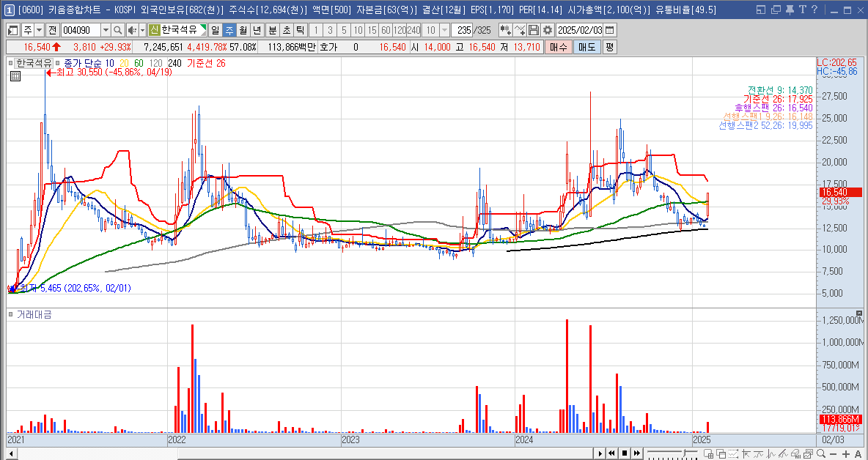Select the 년 (yearly) period button
Screen dimensions: 868x460
pyautogui.click(x=257, y=30)
